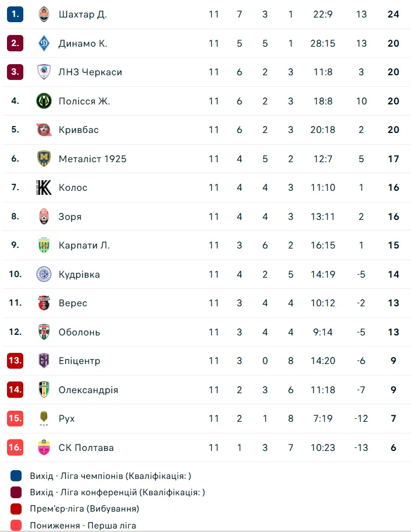Click the Шахтар Д. points total 24
The image size is (411, 532).
(393, 14)
